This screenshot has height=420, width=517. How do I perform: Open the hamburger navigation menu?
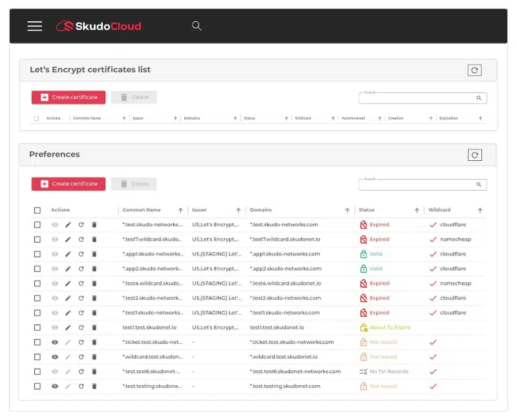(34, 26)
